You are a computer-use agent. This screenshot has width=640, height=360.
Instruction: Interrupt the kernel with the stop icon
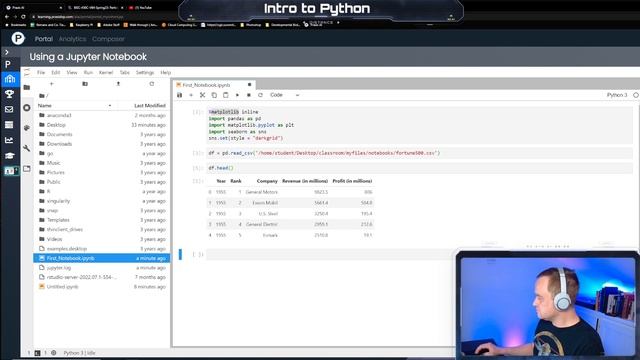[249, 95]
